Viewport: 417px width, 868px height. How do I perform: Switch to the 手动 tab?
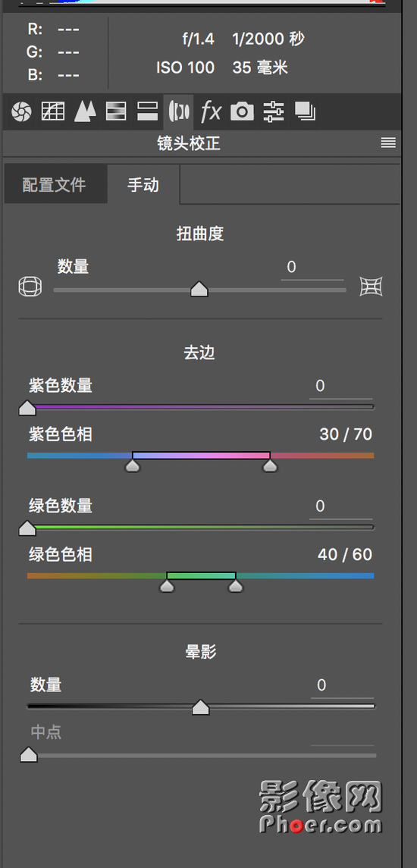pos(143,185)
